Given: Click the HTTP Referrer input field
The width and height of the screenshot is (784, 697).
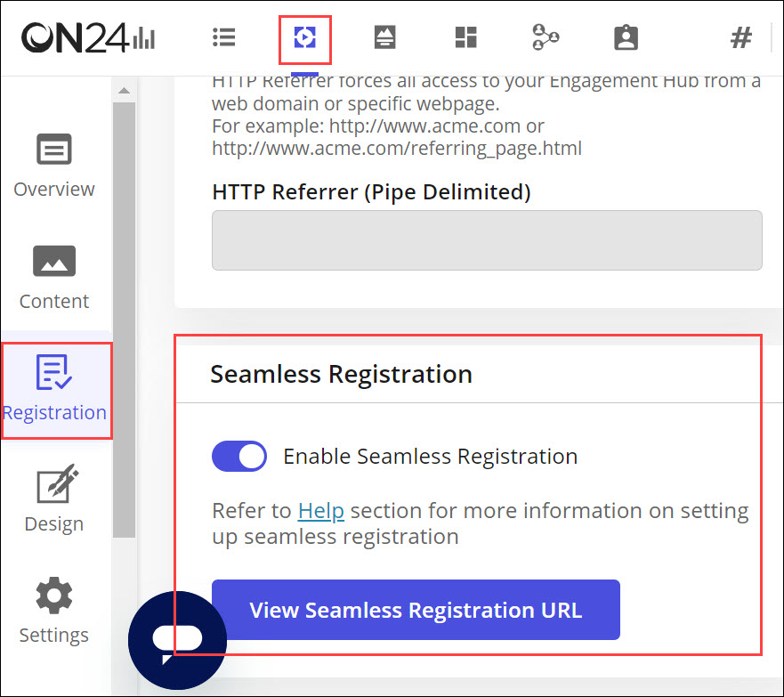Looking at the screenshot, I should click(x=487, y=239).
